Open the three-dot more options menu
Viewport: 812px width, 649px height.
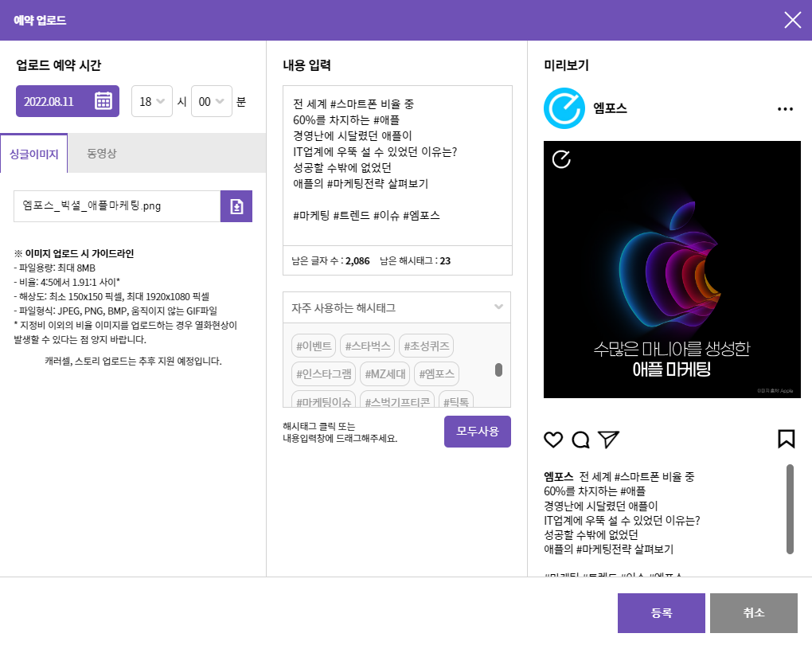pos(785,109)
